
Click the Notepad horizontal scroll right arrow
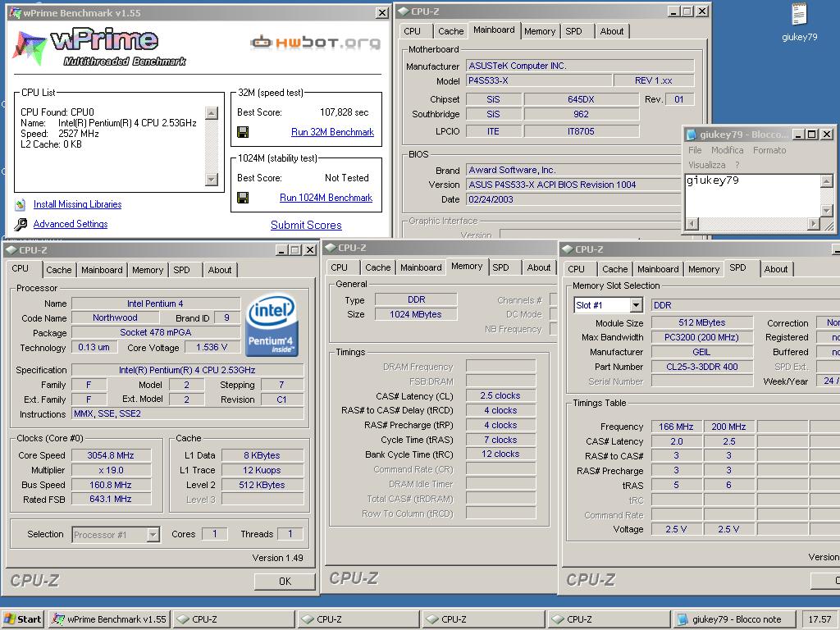pos(814,223)
